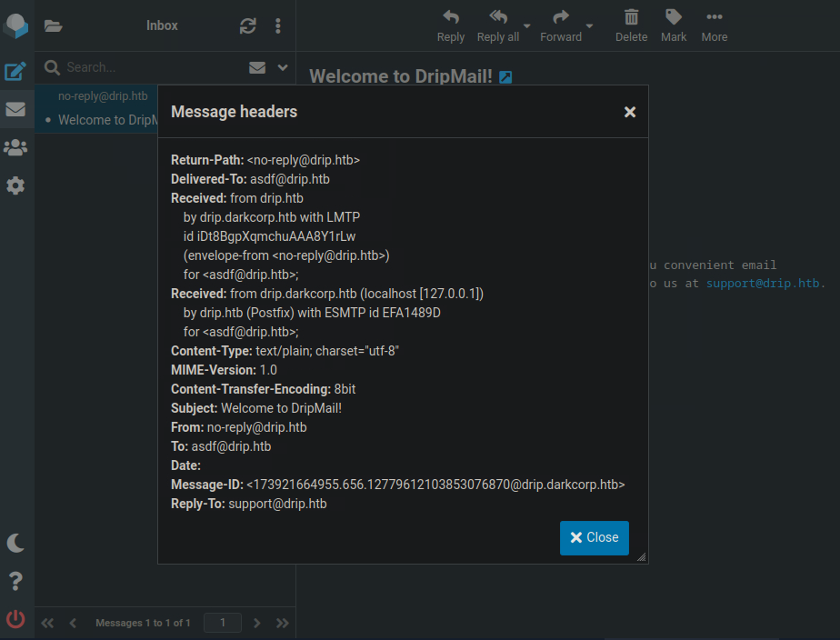The image size is (840, 640).
Task: Expand Forward options arrow
Action: point(590,25)
